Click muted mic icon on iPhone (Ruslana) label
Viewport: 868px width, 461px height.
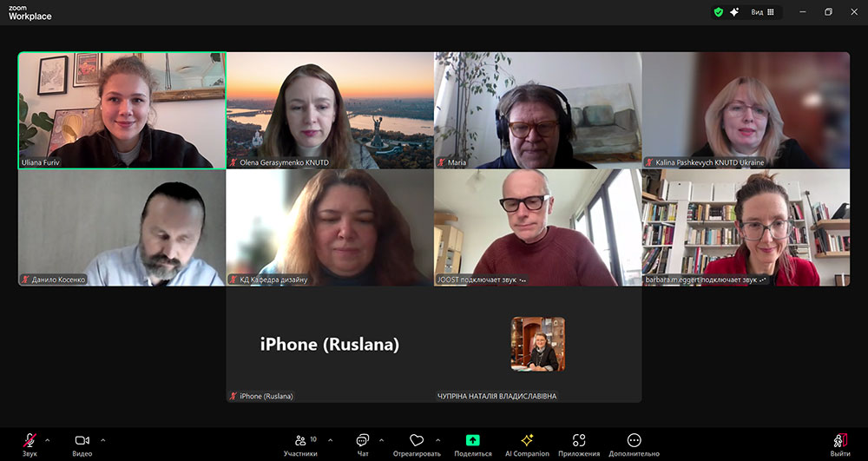click(x=233, y=396)
